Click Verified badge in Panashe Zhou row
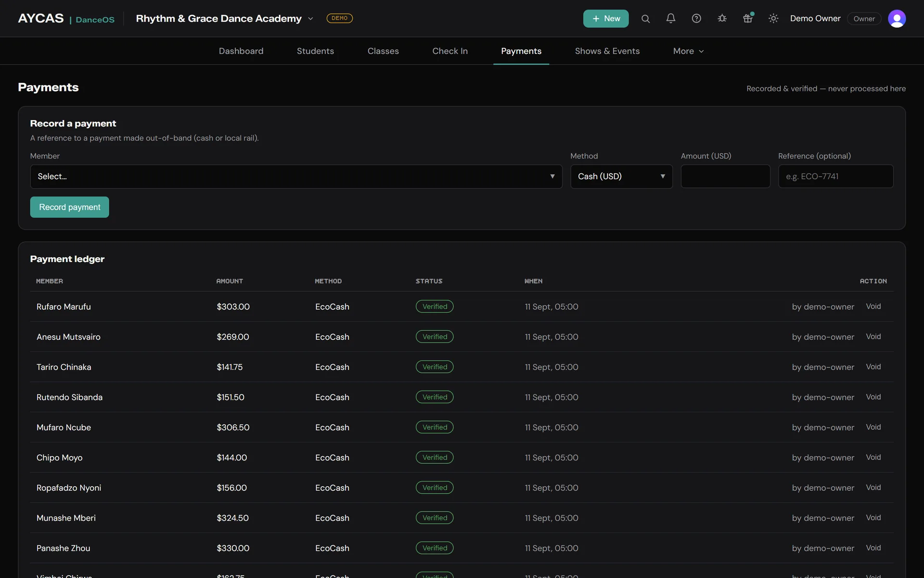This screenshot has height=578, width=924. [435, 548]
